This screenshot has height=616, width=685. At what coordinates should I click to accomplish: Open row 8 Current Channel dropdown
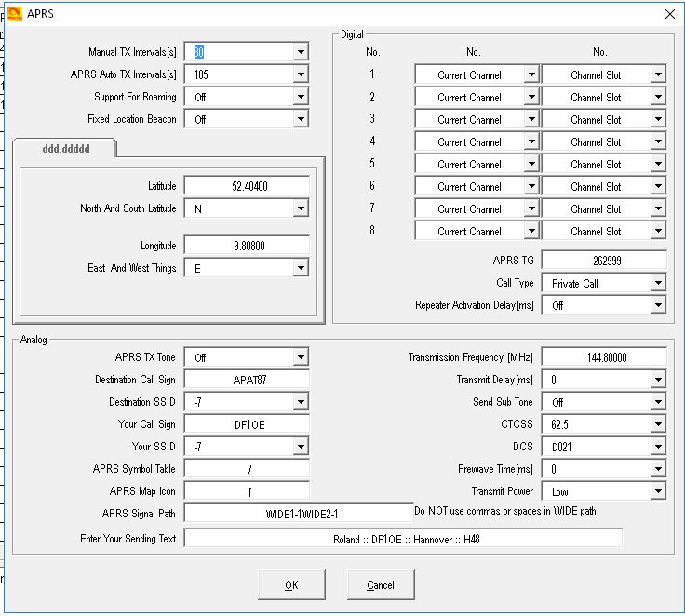tap(531, 231)
